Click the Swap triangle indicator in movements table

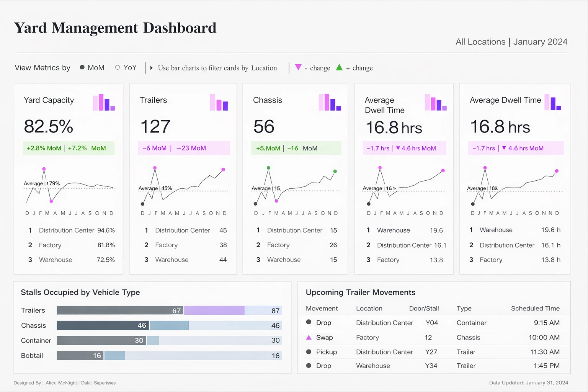[x=309, y=337]
